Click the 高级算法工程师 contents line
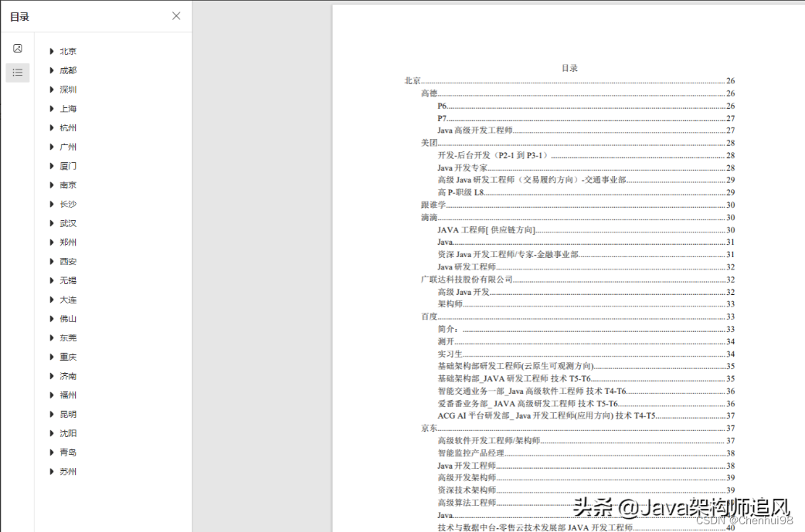Screen dimensions: 805x532 (x=586, y=502)
